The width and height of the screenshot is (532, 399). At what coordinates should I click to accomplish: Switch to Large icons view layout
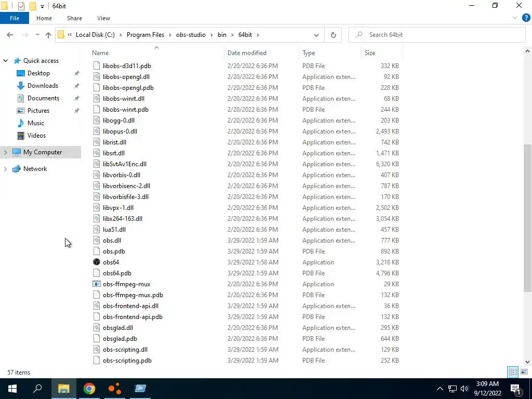524,372
